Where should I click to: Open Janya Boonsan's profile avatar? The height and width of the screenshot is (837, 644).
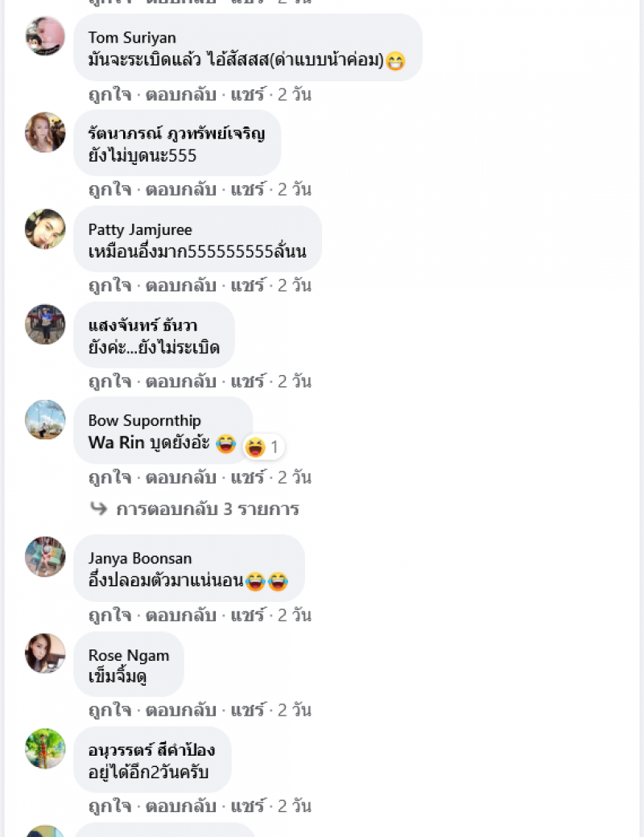click(x=45, y=557)
